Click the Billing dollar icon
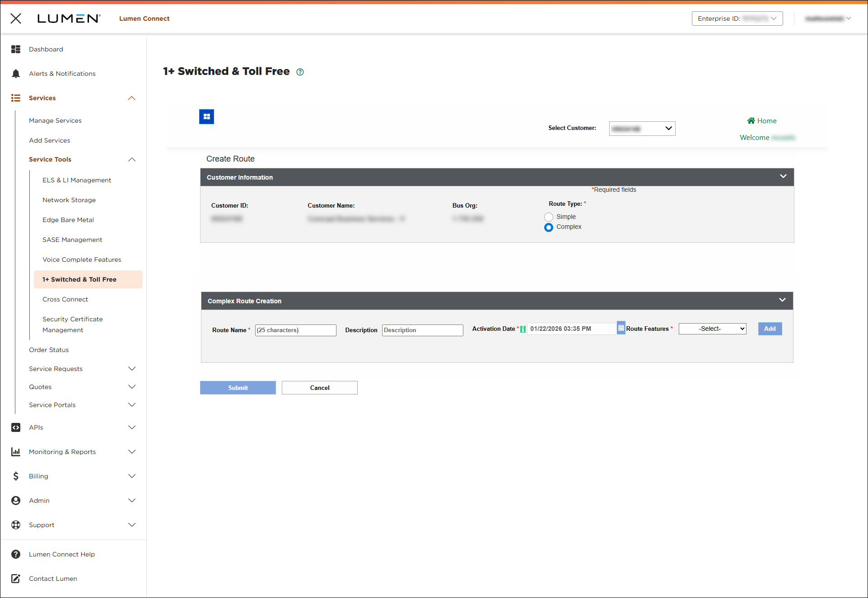The width and height of the screenshot is (868, 598). (16, 476)
